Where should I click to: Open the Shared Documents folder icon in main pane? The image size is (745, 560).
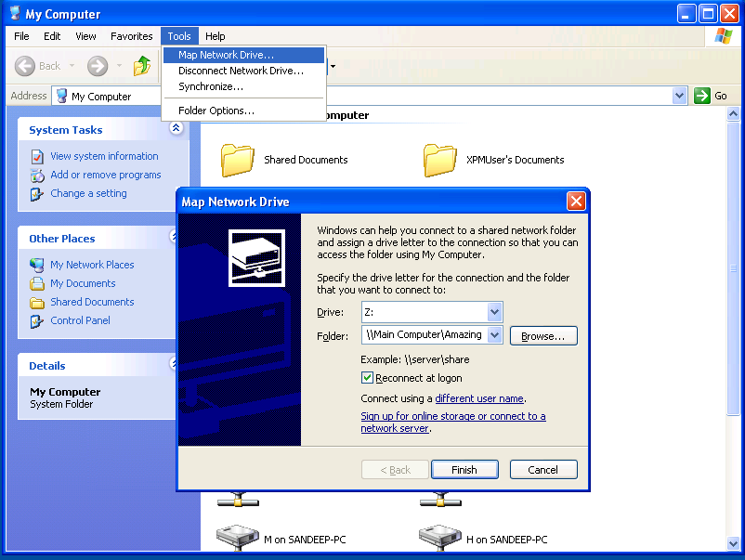click(238, 161)
